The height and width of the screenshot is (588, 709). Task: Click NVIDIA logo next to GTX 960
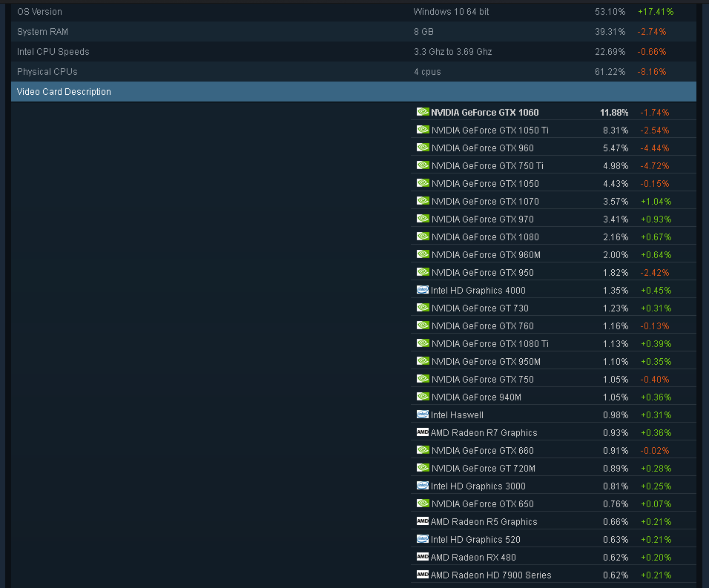click(x=423, y=148)
